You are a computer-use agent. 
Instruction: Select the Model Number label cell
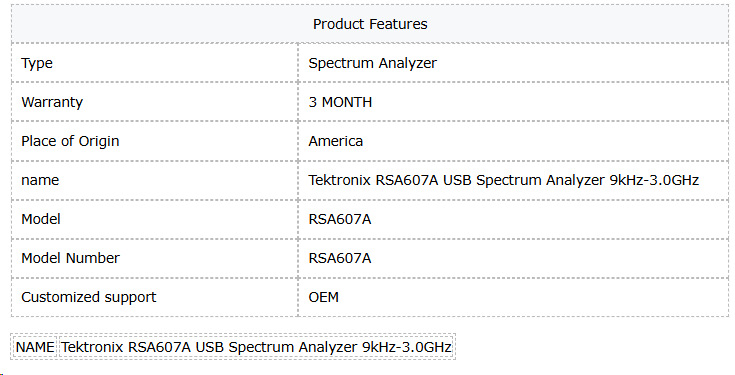(155, 258)
